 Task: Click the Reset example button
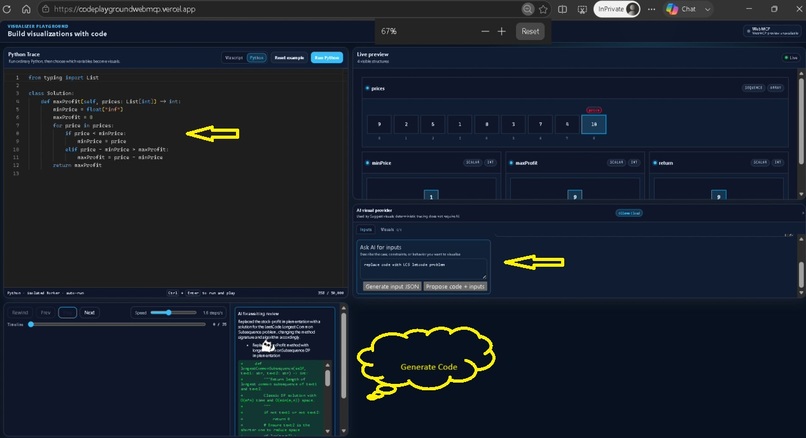(289, 58)
